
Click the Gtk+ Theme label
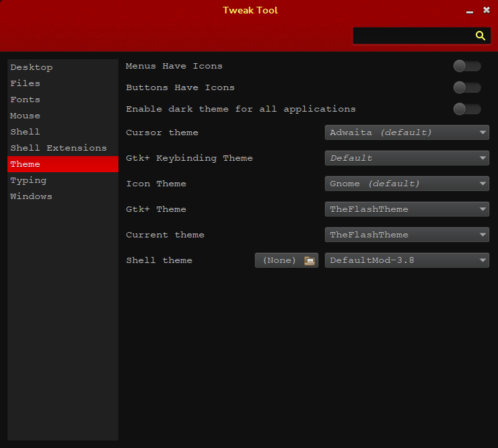click(156, 209)
